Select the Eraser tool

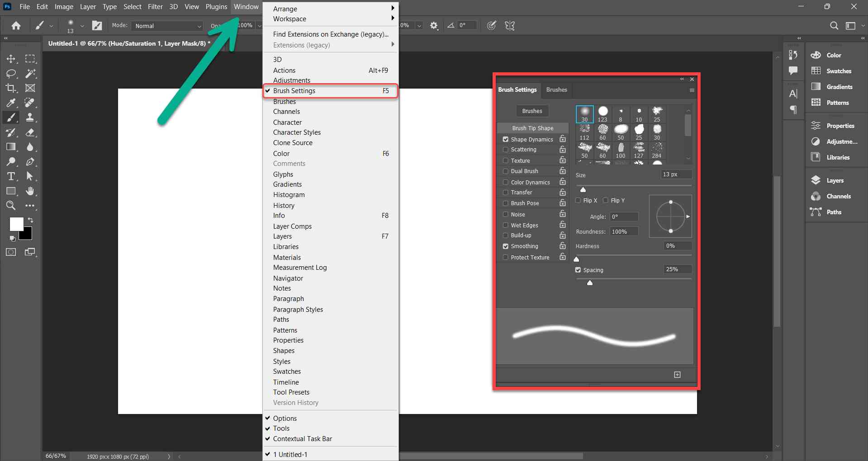point(30,132)
